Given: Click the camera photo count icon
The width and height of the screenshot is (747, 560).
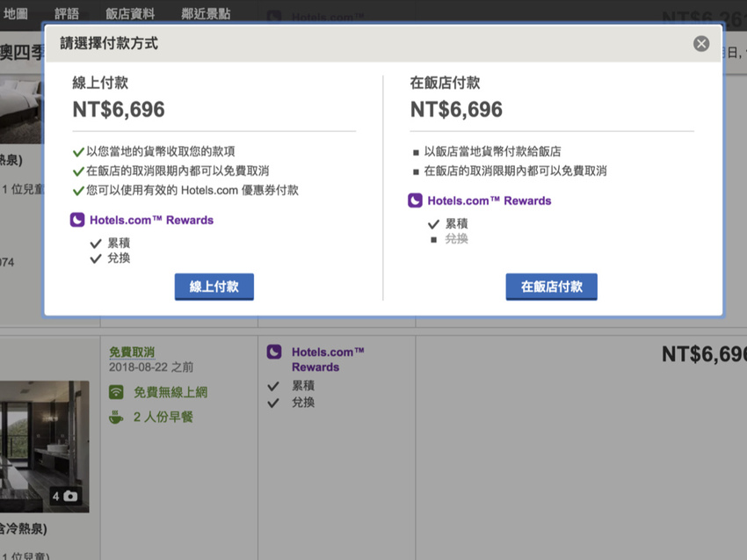Looking at the screenshot, I should tap(70, 496).
